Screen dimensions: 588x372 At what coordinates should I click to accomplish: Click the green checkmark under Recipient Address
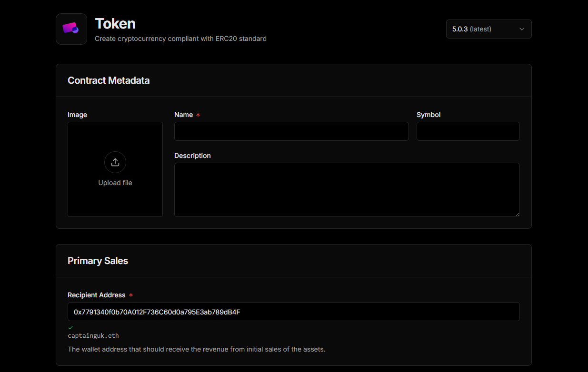(70, 327)
